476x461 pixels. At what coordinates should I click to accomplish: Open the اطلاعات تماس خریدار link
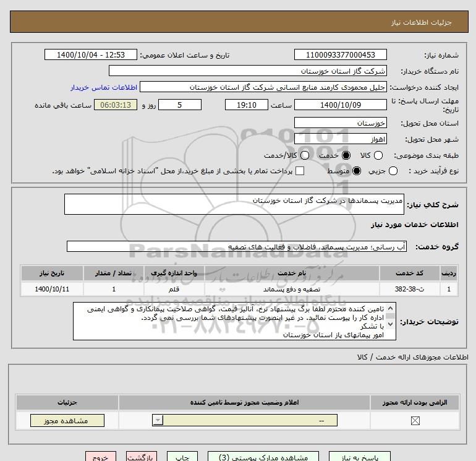[x=104, y=87]
